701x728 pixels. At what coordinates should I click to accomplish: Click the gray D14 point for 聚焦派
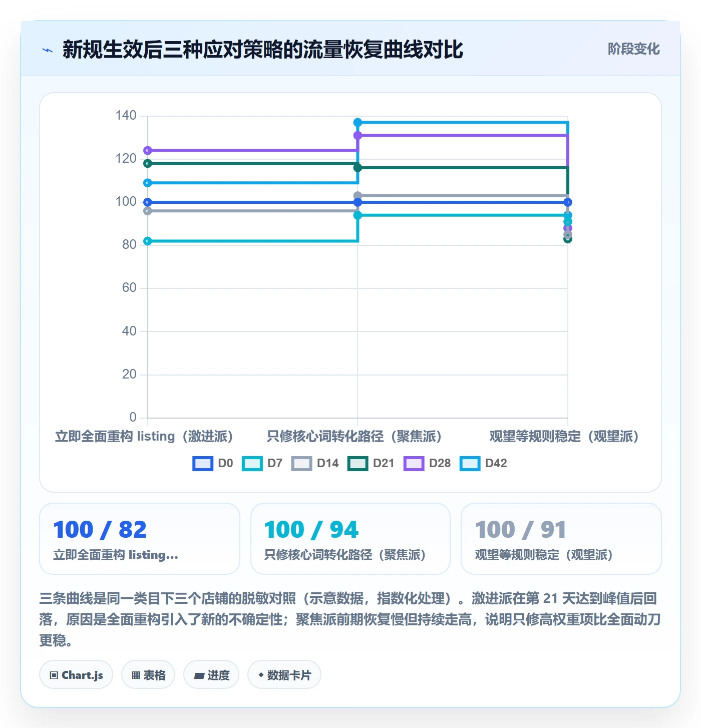coord(358,196)
